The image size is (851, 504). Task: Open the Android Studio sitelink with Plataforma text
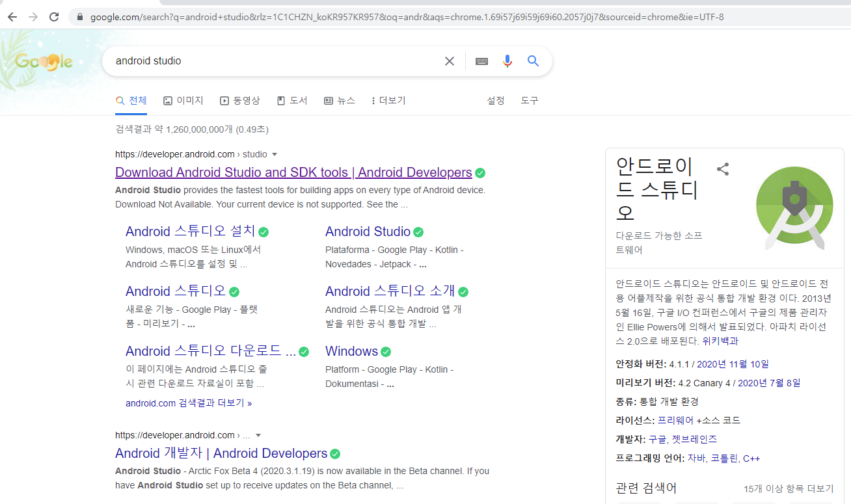[x=368, y=232]
